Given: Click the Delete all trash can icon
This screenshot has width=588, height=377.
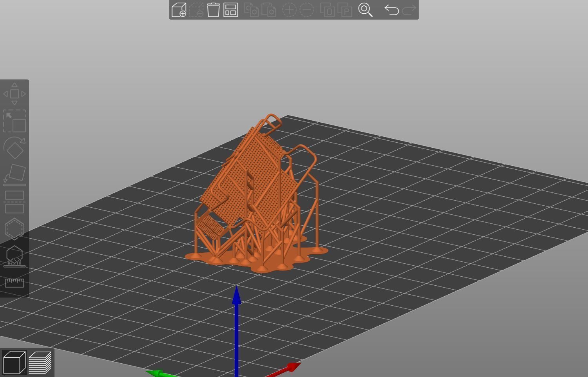Looking at the screenshot, I should [213, 10].
